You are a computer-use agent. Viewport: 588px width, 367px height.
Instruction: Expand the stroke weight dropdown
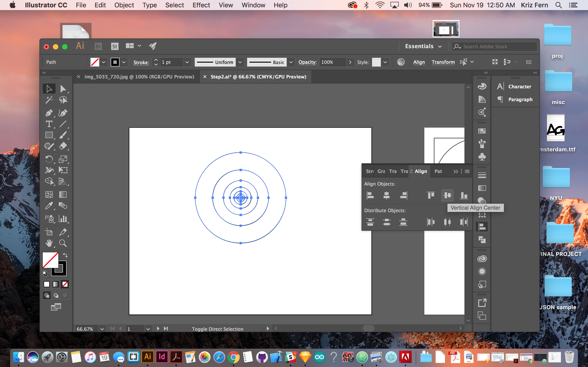point(187,62)
